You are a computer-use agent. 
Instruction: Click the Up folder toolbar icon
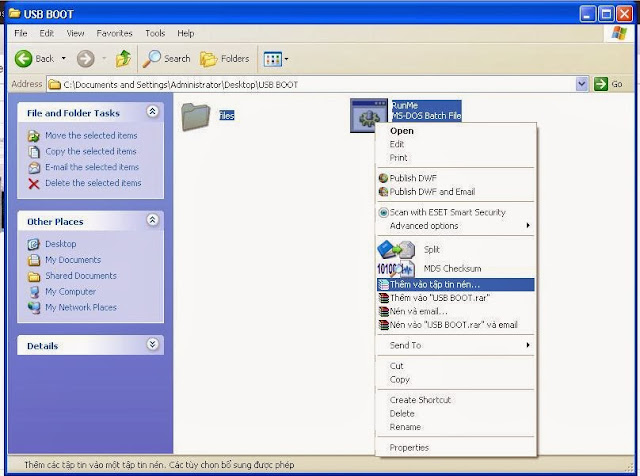pyautogui.click(x=124, y=58)
